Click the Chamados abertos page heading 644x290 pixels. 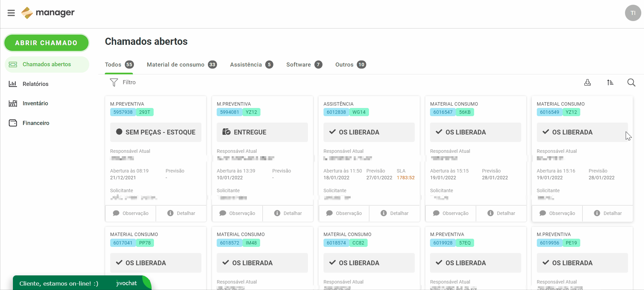146,41
